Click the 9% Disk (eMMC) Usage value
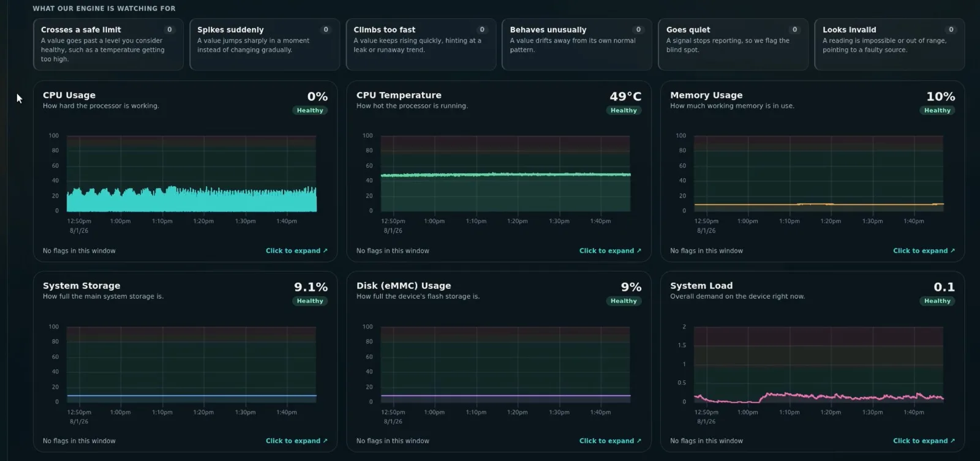Screen dimensions: 980x461 (x=631, y=287)
